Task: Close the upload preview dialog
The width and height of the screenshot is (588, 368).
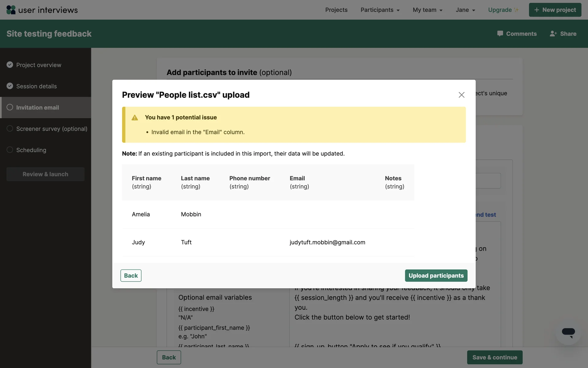Action: tap(461, 95)
